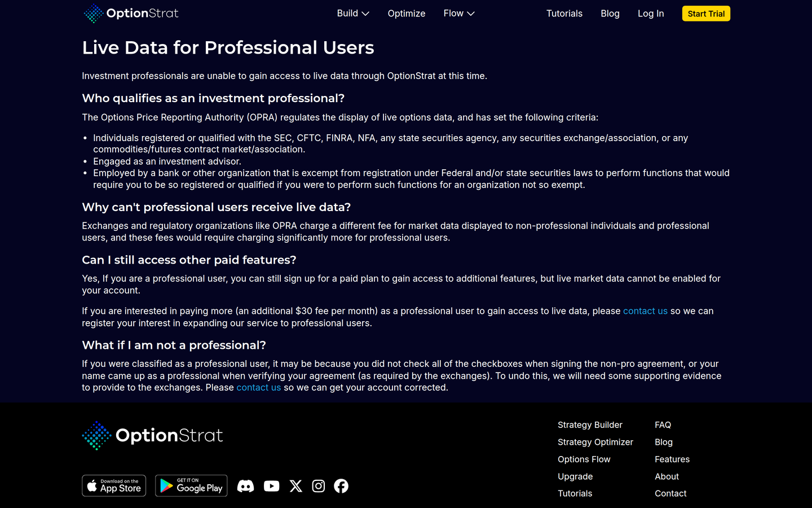
Task: Click 'What if I am not a professional?' heading
Action: click(174, 345)
